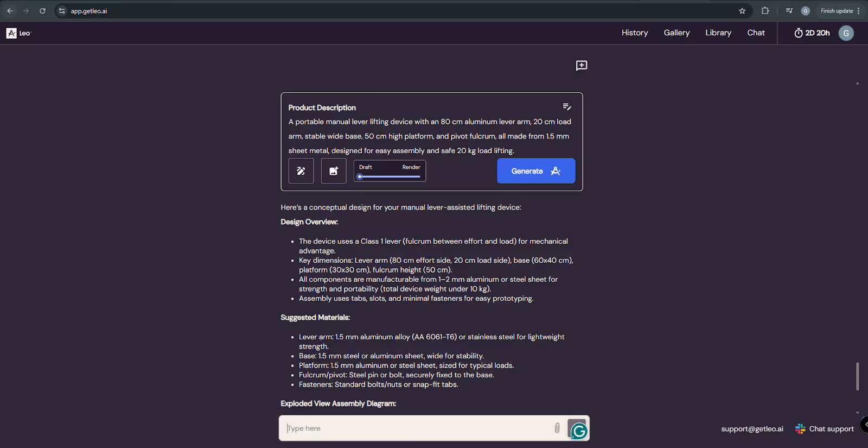The width and height of the screenshot is (868, 448).
Task: Click the Product Description heading
Action: [x=322, y=108]
